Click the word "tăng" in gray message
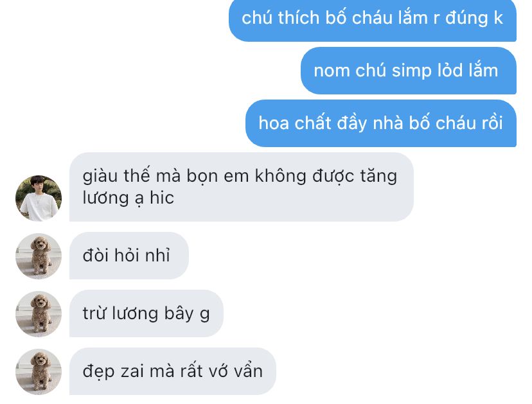This screenshot has width=532, height=404. [378, 177]
